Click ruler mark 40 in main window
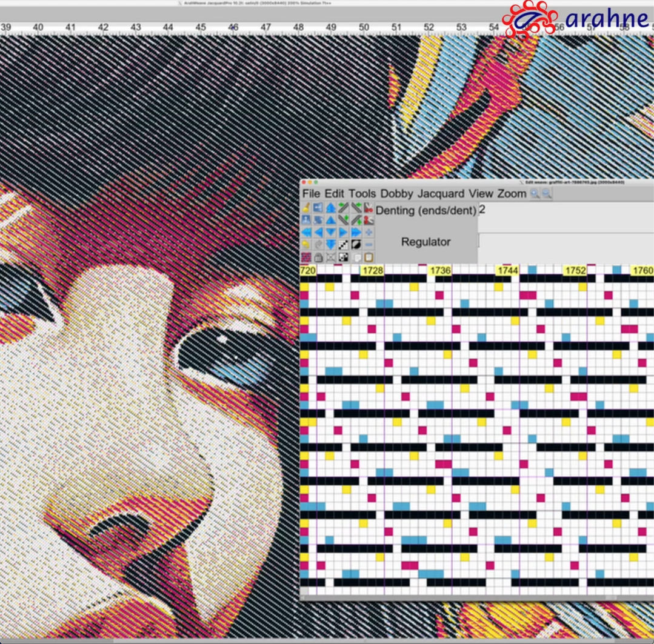654x644 pixels. (x=38, y=27)
